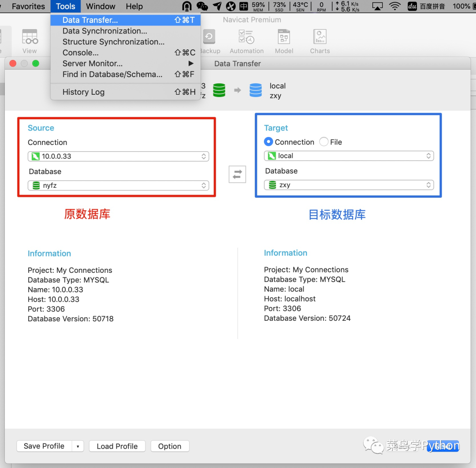Click the Chinese input mode icon in menu bar

(x=243, y=6)
